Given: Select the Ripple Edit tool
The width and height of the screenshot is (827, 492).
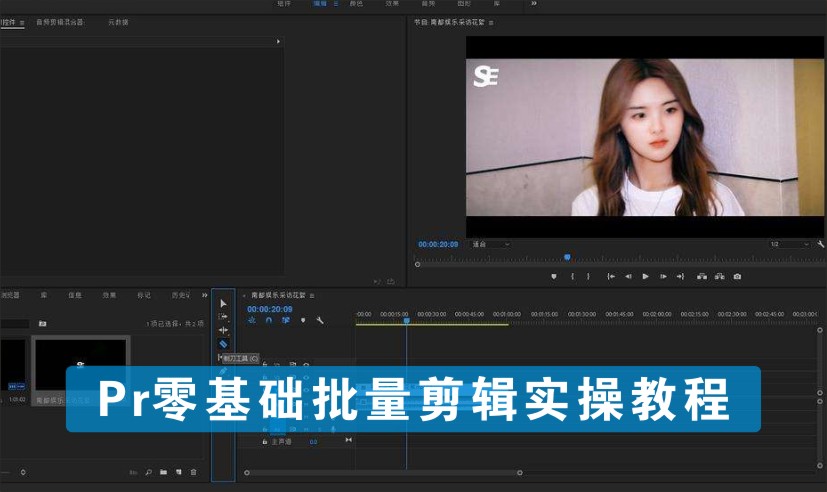Looking at the screenshot, I should coord(223,330).
